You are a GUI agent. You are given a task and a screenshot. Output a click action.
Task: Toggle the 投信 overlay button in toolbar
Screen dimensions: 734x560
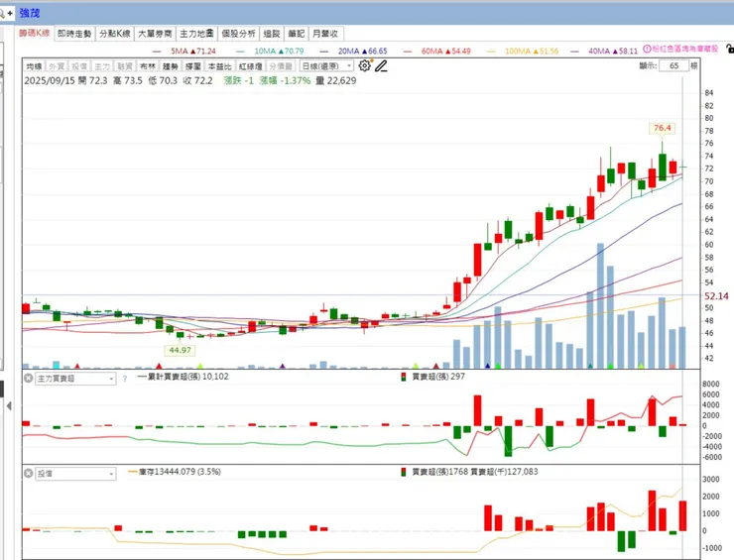point(79,66)
